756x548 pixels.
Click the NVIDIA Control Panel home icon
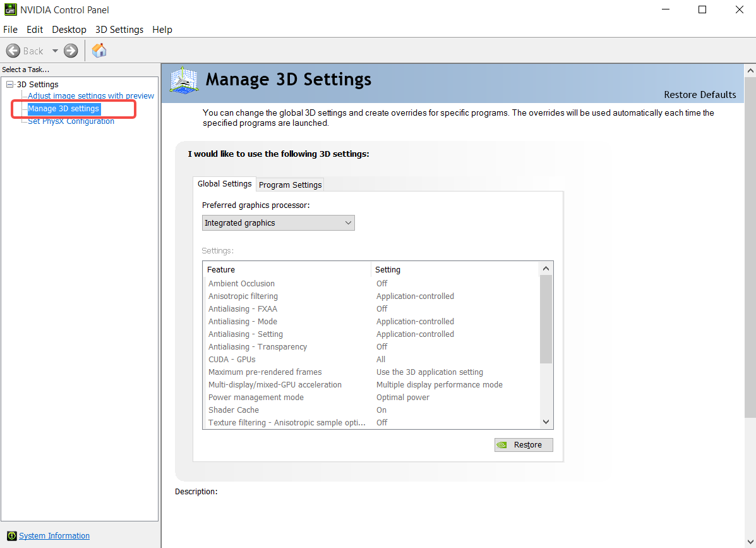[99, 50]
